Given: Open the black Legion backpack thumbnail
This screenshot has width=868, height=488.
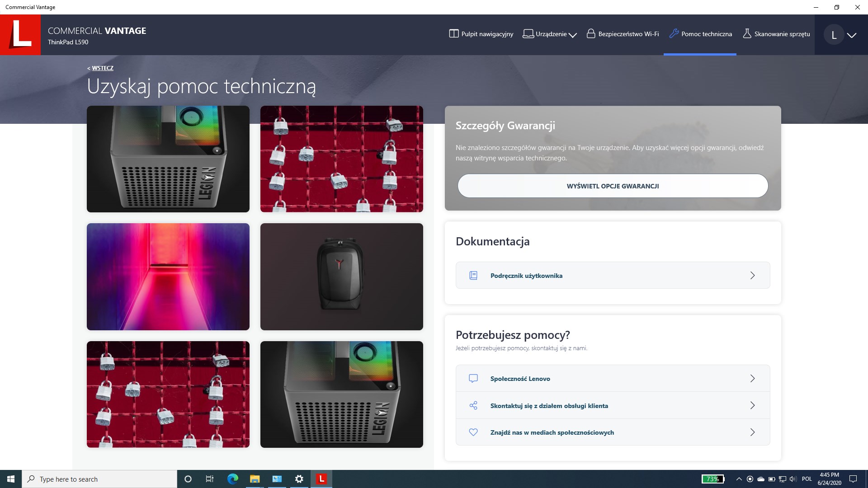Looking at the screenshot, I should (x=342, y=277).
